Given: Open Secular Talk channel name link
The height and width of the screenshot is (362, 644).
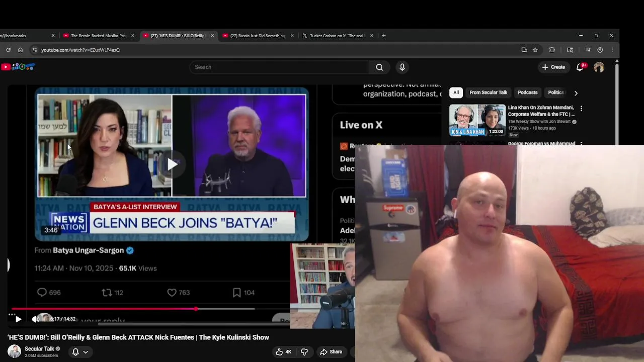Looking at the screenshot, I should tap(39, 349).
